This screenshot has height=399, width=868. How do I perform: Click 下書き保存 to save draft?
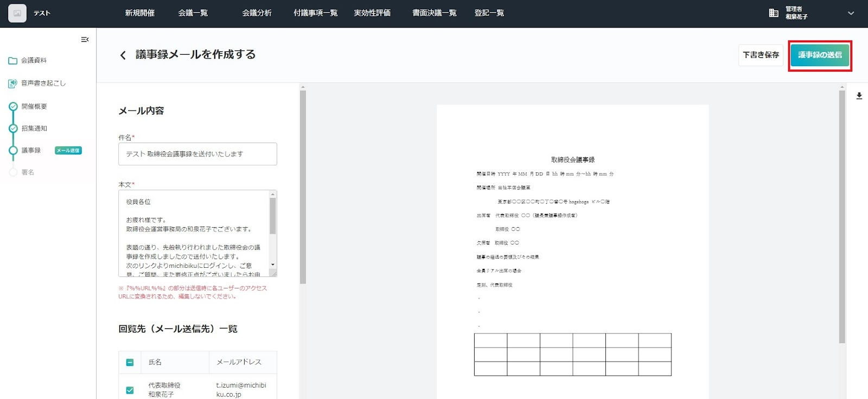click(761, 55)
